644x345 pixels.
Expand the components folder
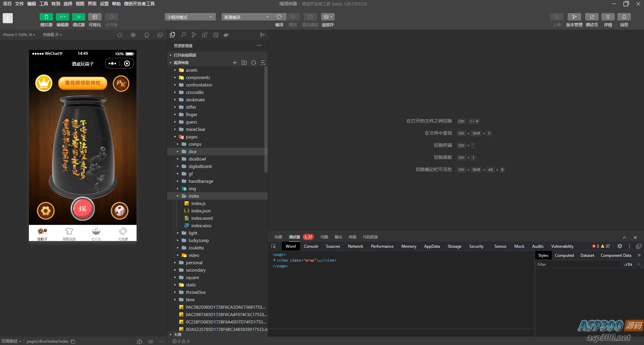pyautogui.click(x=198, y=77)
